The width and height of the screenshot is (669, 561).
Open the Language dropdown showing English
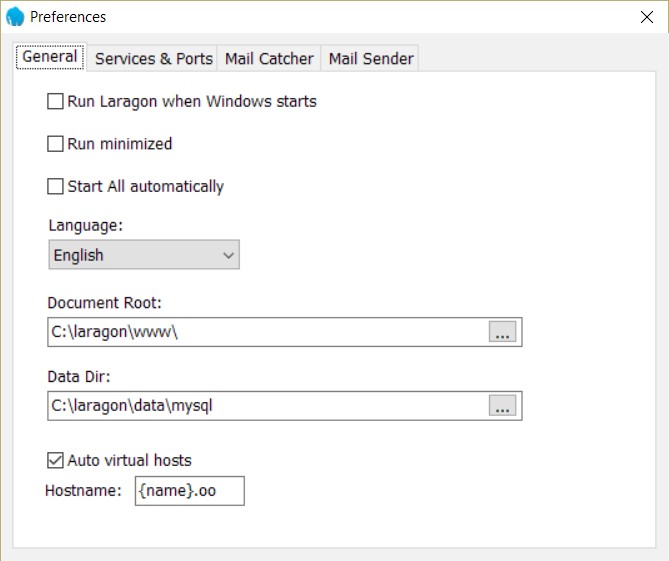point(144,255)
